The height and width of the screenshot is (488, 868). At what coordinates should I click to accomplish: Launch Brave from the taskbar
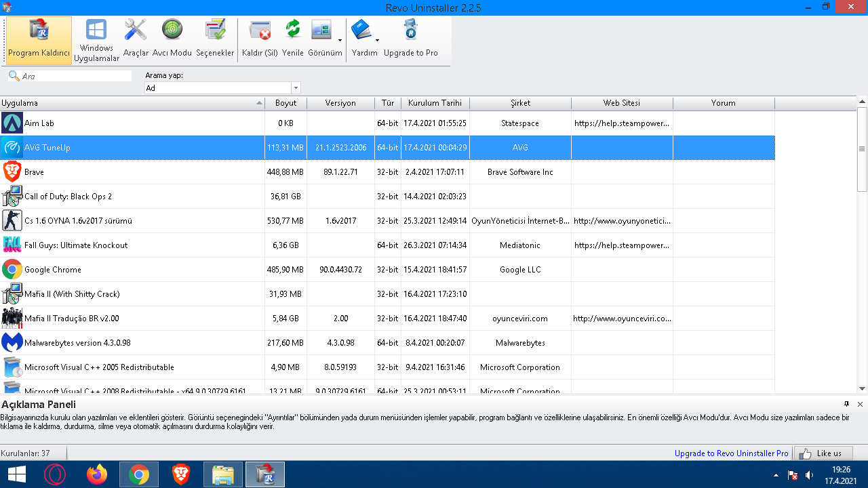[181, 474]
